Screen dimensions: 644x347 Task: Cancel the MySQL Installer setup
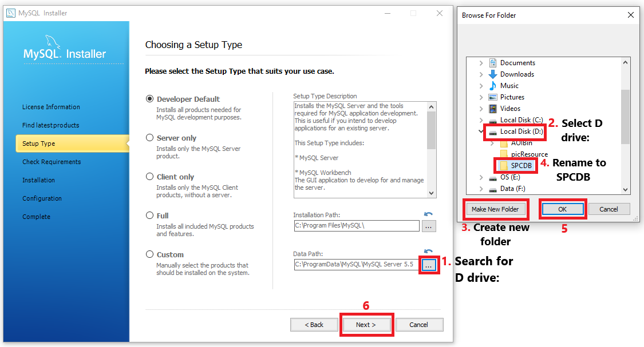(419, 325)
